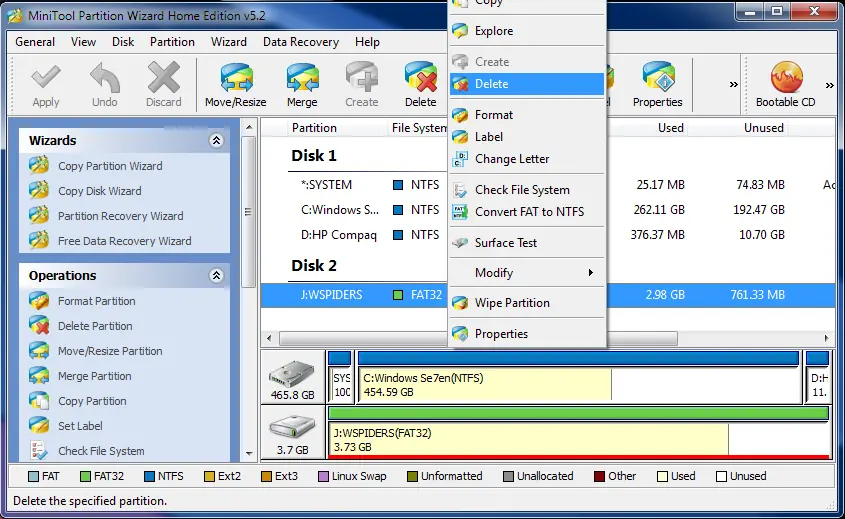Click the Bootable CD icon
The image size is (845, 519).
(786, 78)
